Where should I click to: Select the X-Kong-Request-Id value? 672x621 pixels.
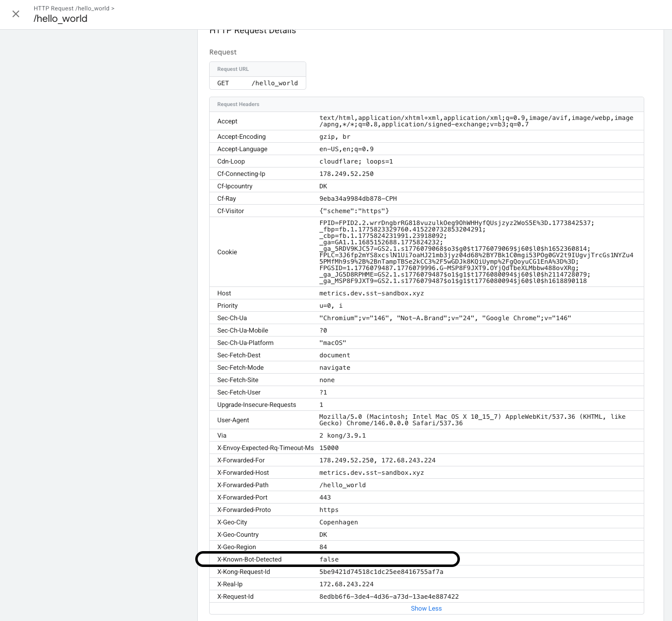(381, 572)
